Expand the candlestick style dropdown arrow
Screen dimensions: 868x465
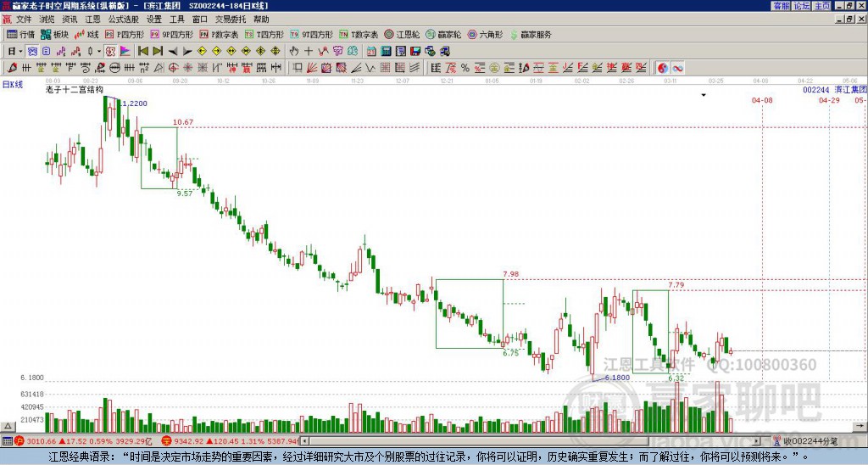(99, 52)
